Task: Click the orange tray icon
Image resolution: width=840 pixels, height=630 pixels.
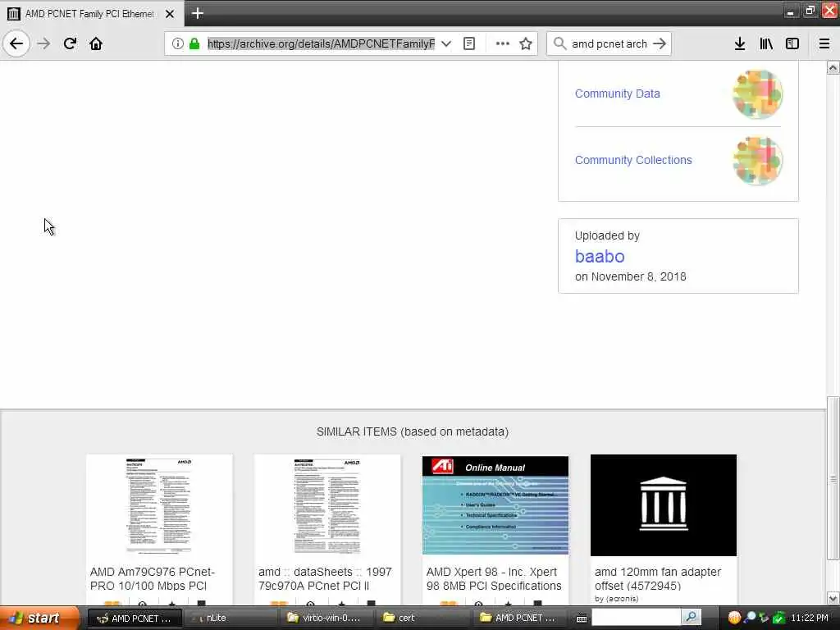Action: pos(734,618)
